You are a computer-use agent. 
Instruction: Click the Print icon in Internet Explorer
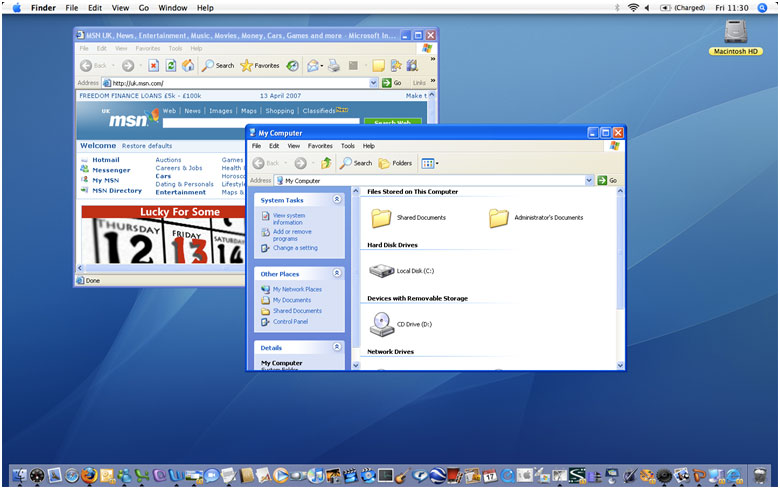tap(334, 65)
